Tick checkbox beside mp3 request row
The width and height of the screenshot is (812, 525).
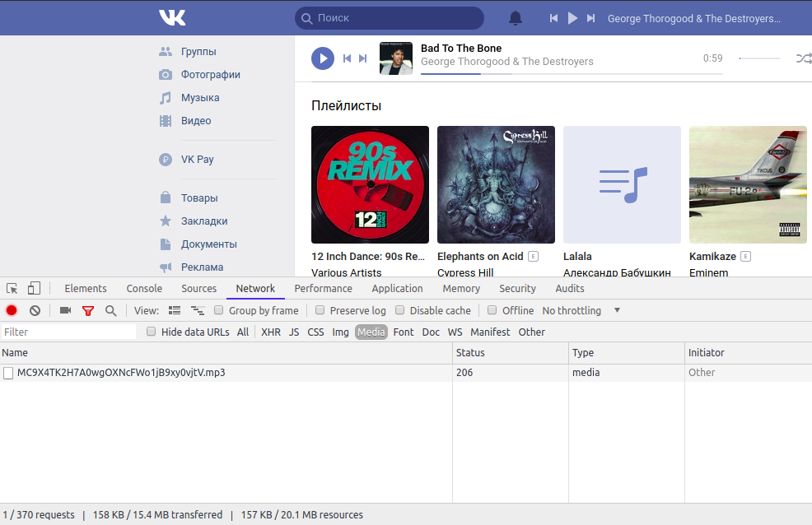(x=7, y=373)
